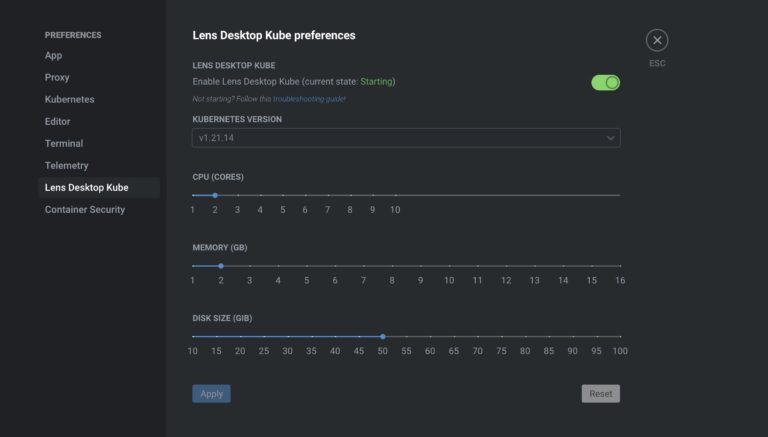Viewport: 768px width, 437px height.
Task: Click the Lens Desktop Kube preferences heading
Action: (x=274, y=35)
